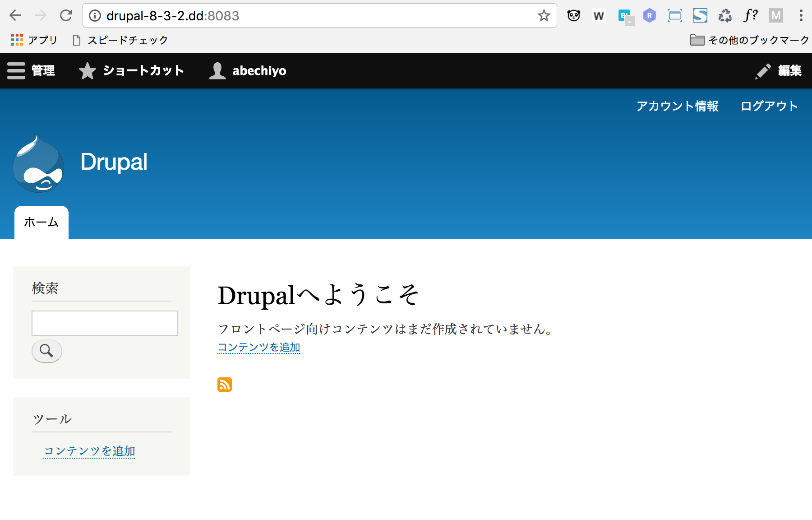Reload the page with refresh icon
Viewport: 812px width, 520px height.
(x=66, y=16)
